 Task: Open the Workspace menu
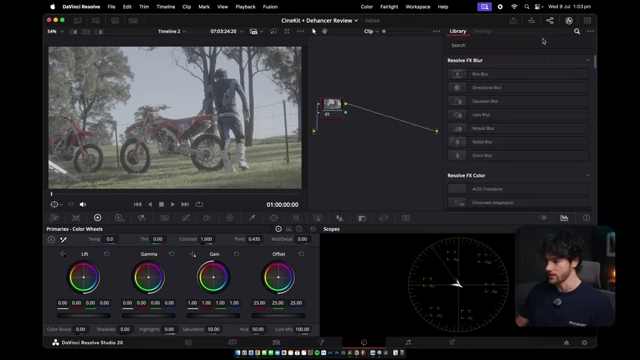point(418,7)
